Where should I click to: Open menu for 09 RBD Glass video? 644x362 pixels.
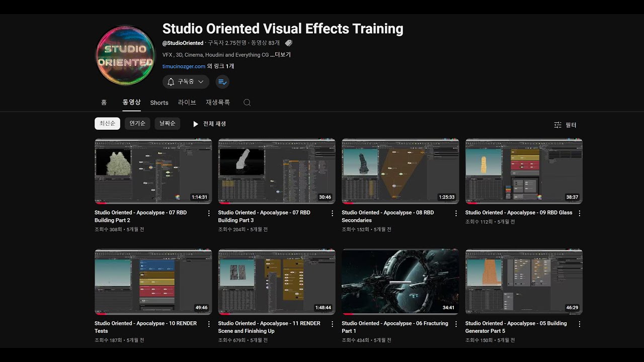tap(580, 213)
